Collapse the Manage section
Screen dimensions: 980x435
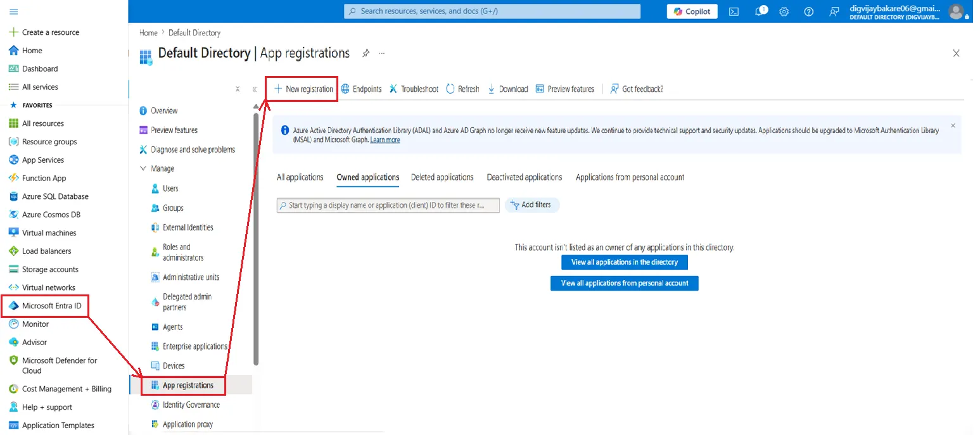(x=143, y=169)
